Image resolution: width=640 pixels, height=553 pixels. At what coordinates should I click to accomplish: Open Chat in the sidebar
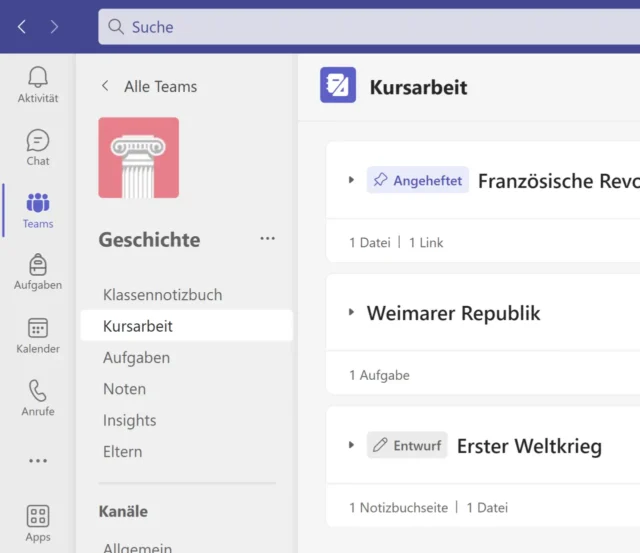38,141
